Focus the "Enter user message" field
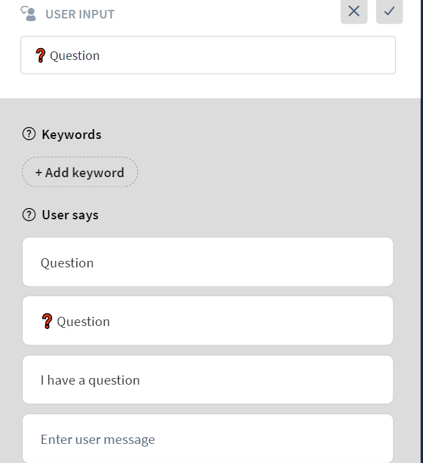 click(x=208, y=438)
